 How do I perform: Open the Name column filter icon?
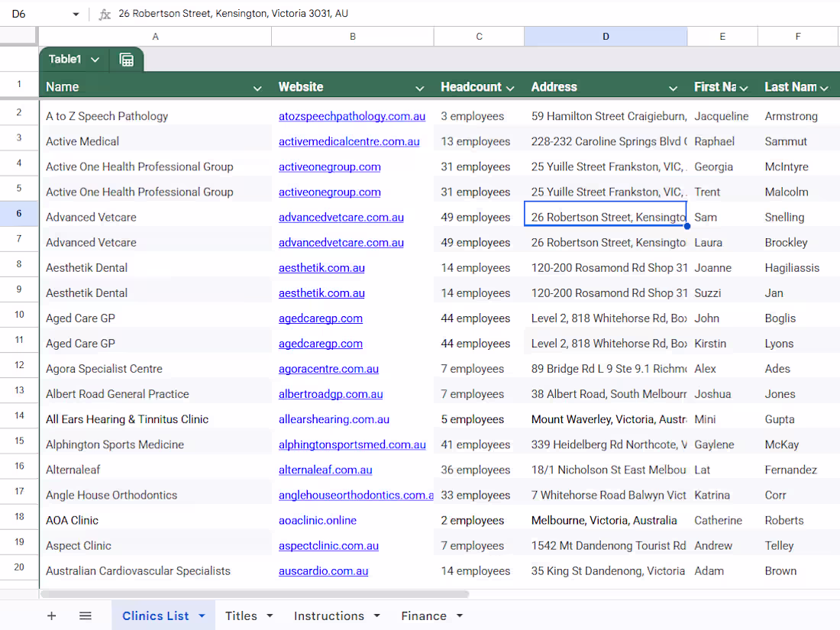(257, 87)
